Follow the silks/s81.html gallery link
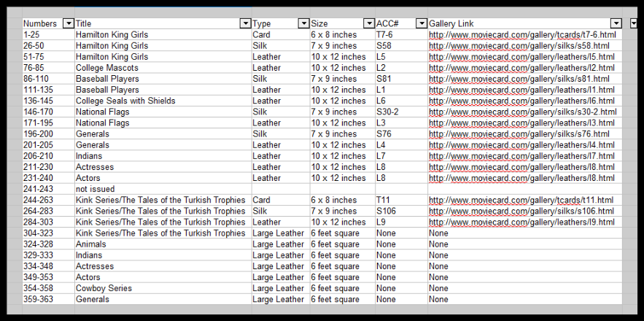644x321 pixels. [x=519, y=79]
